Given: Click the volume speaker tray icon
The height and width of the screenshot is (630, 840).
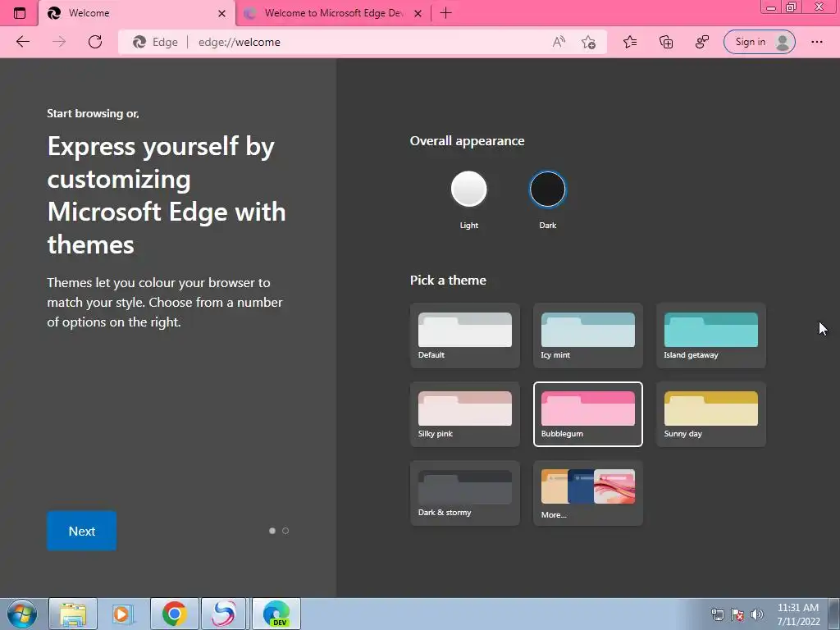Looking at the screenshot, I should [x=757, y=614].
